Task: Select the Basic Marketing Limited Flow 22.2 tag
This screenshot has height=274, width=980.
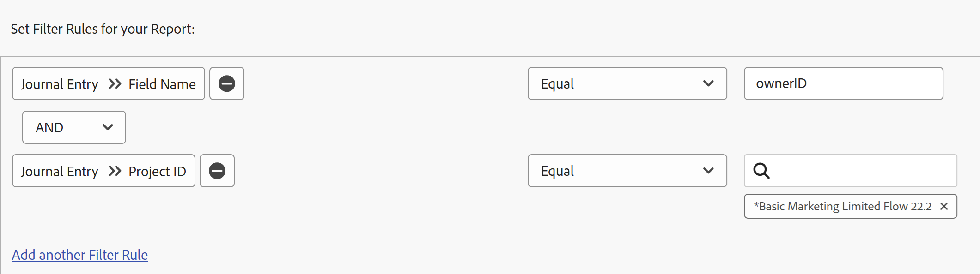Action: pyautogui.click(x=842, y=206)
